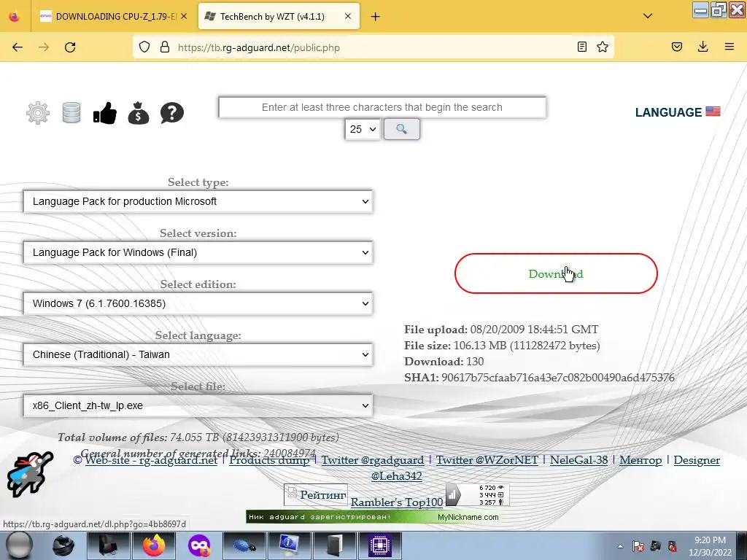
Task: Click the US flag language icon
Action: (x=713, y=112)
